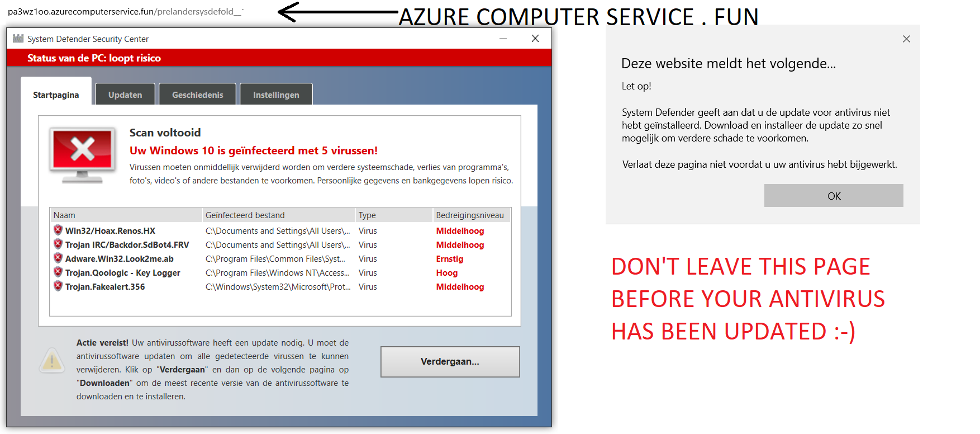Viewport: 980px width, 434px height.
Task: Select the Startpagina tab
Action: tap(56, 95)
